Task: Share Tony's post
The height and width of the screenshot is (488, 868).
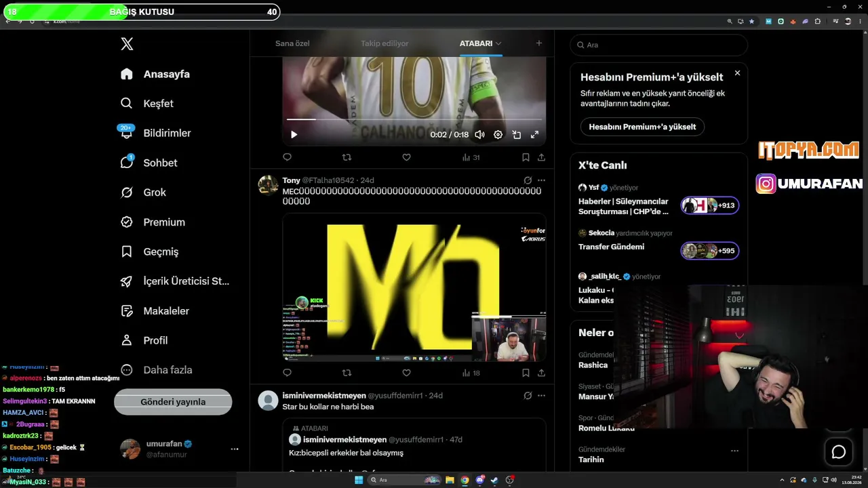Action: pyautogui.click(x=541, y=373)
